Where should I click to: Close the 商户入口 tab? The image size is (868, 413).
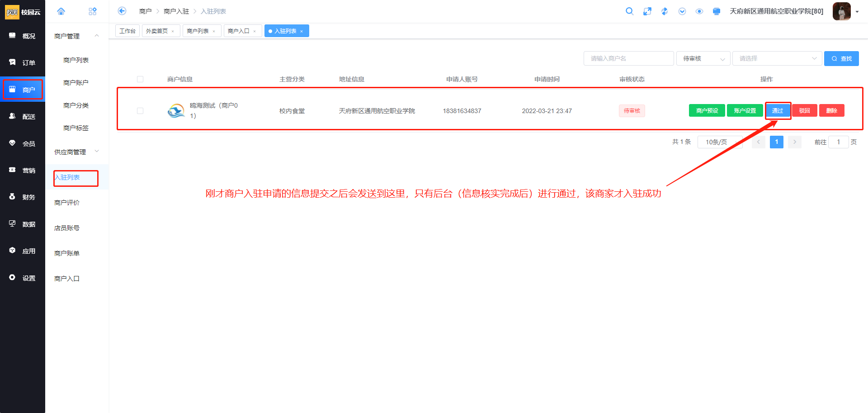point(255,31)
